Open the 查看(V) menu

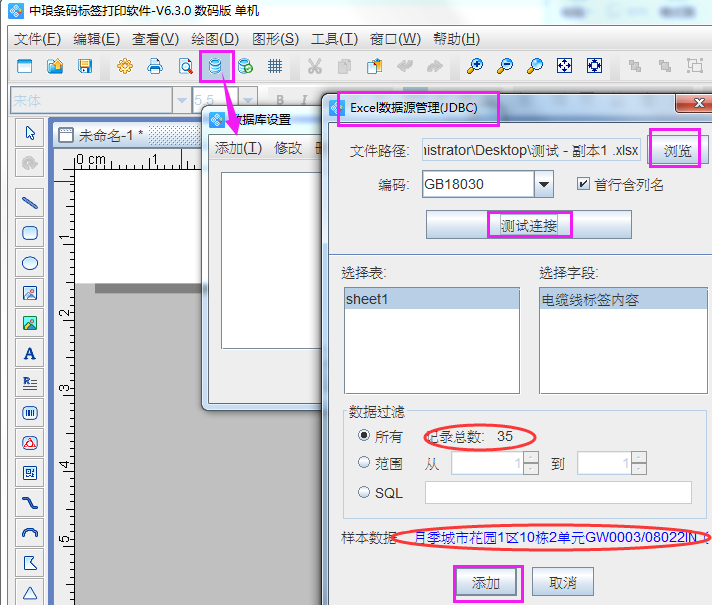click(155, 39)
